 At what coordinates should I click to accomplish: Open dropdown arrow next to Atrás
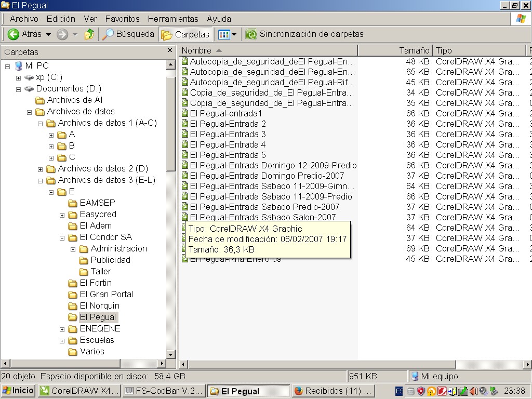(49, 34)
